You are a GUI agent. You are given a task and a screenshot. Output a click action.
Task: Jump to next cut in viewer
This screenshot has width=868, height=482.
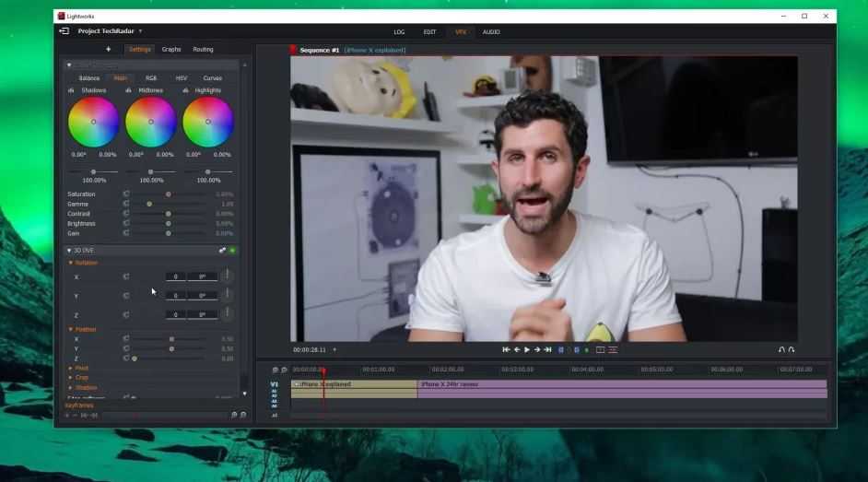pyautogui.click(x=547, y=349)
